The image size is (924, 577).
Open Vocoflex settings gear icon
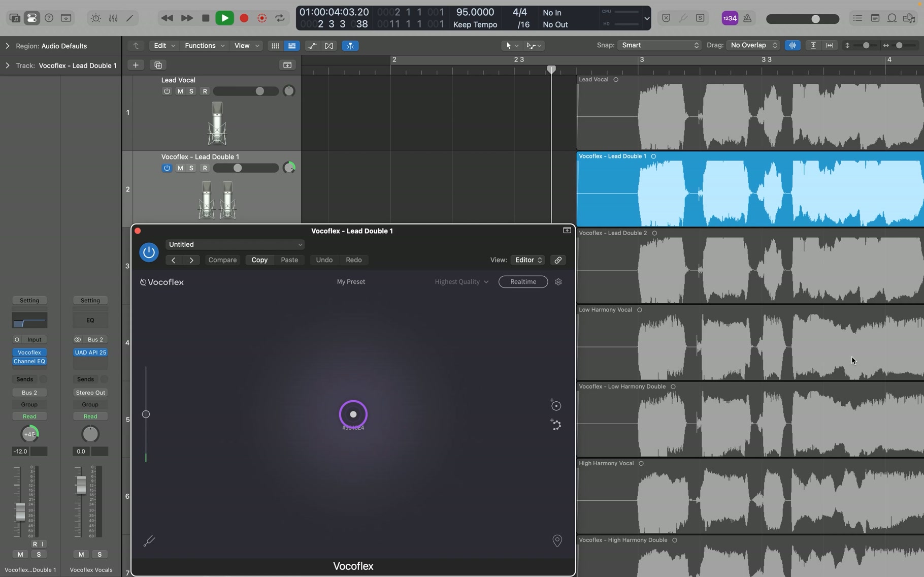pos(558,282)
